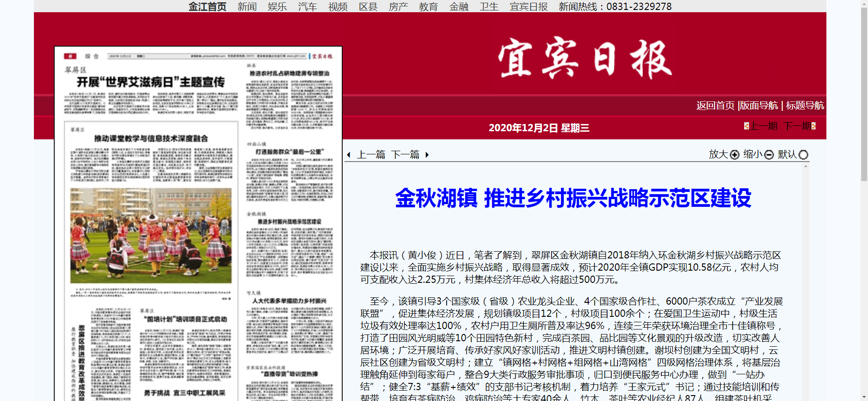Viewport: 868px width, 401px height.
Task: Click the left arrow before 上一篇
Action: pyautogui.click(x=349, y=155)
